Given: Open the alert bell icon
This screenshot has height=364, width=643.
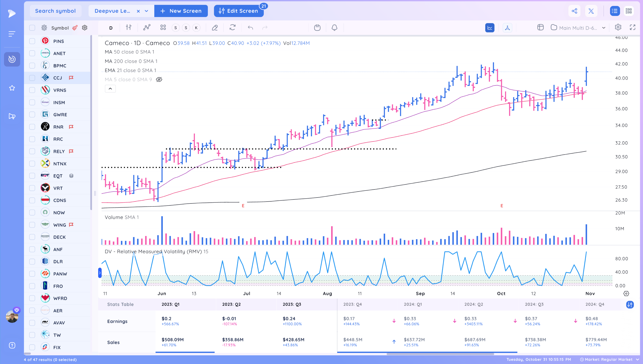Looking at the screenshot, I should click(x=334, y=27).
